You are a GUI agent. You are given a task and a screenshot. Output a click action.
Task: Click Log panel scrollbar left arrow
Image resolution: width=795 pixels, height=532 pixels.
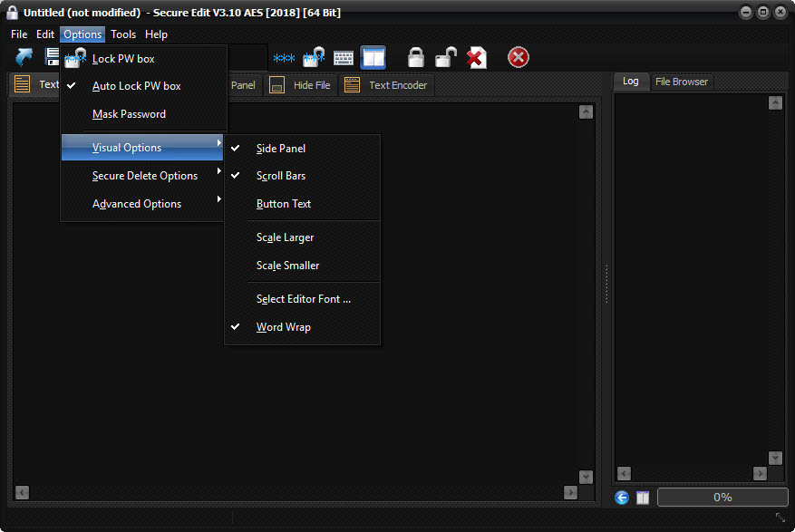[625, 474]
